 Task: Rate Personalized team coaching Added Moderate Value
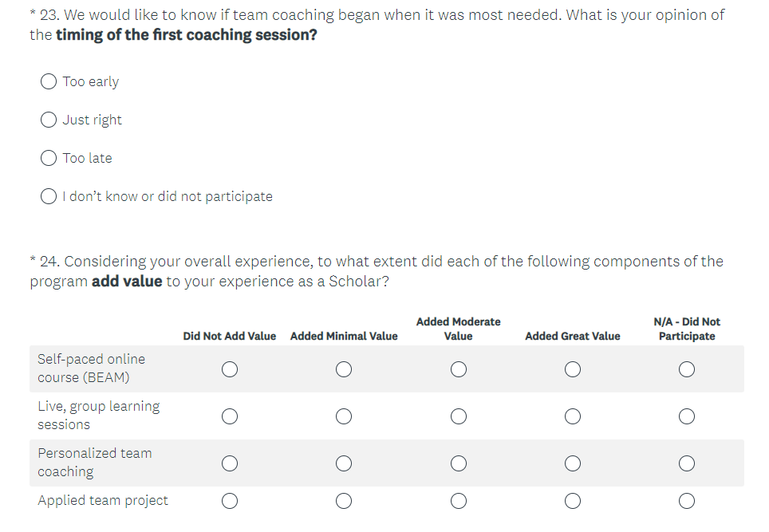tap(458, 463)
